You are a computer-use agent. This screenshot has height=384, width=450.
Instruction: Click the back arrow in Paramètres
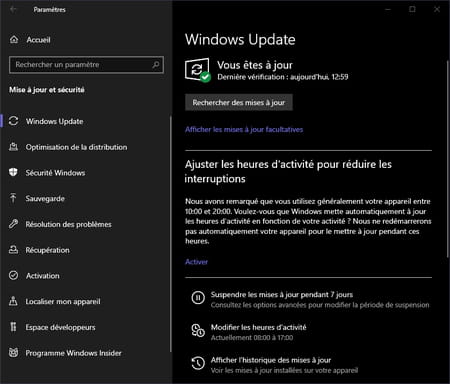13,9
